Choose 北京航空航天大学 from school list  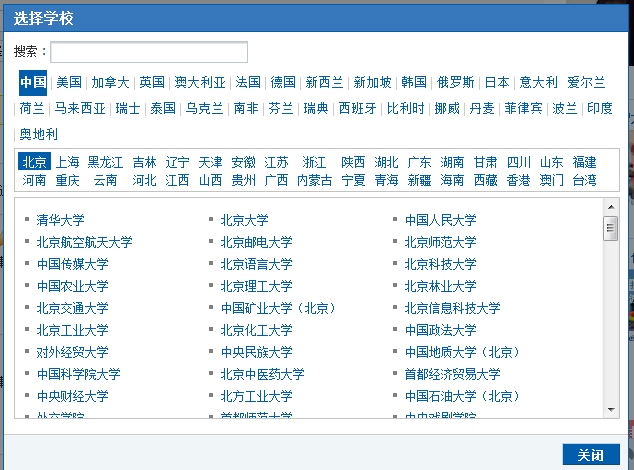[85, 242]
